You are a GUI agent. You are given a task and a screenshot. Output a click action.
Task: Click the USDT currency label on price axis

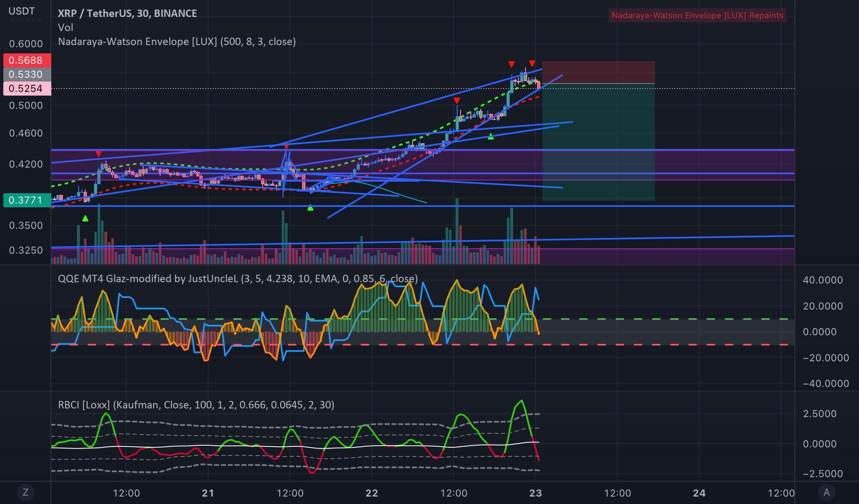[22, 11]
